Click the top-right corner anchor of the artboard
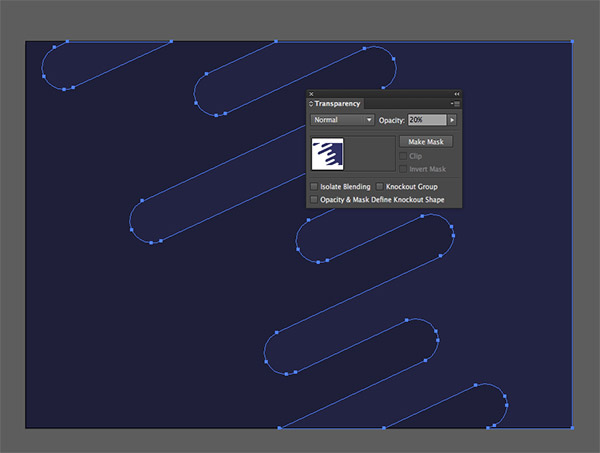Viewport: 600px width, 453px height. click(x=572, y=42)
